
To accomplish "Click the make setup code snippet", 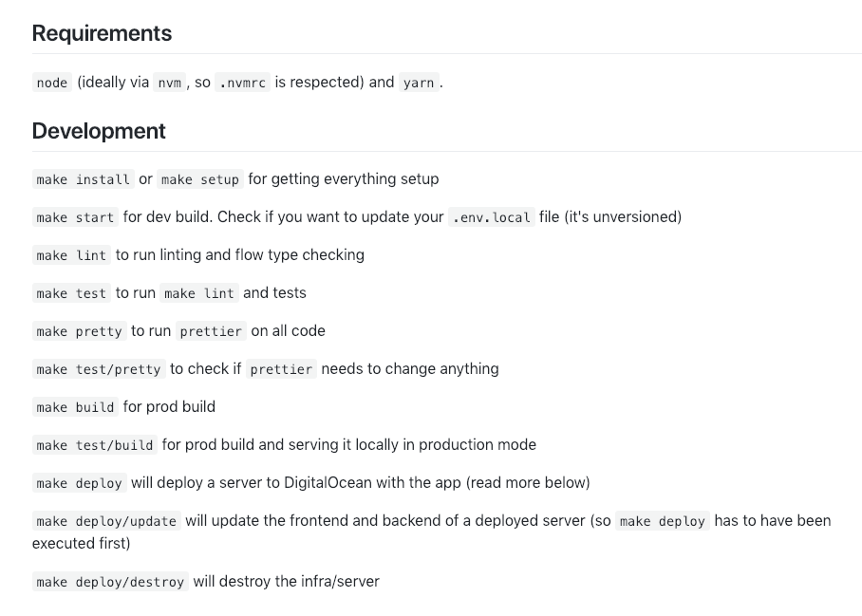I will click(200, 179).
